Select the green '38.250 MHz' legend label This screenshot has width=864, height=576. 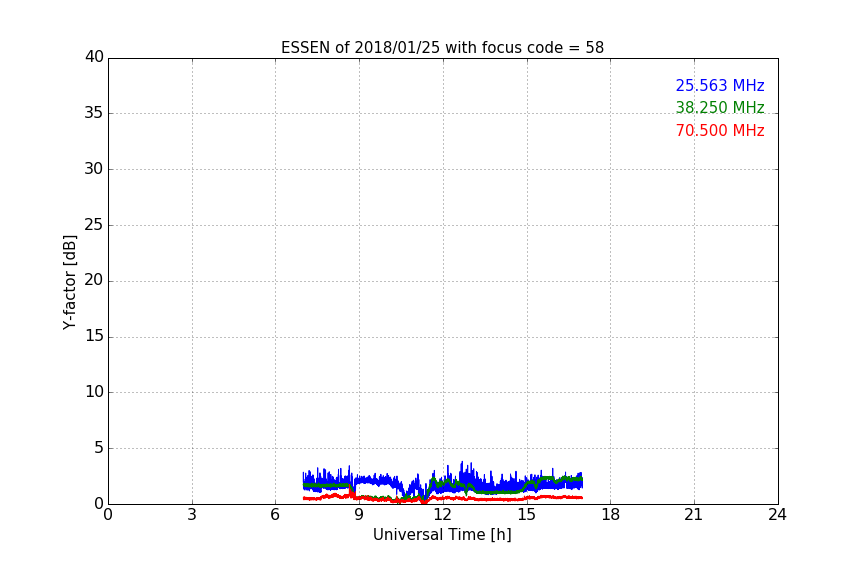click(720, 107)
